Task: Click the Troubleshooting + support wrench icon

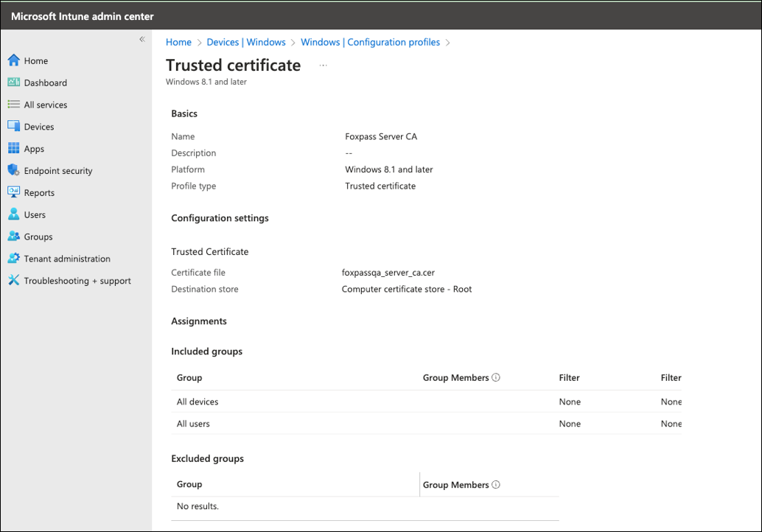Action: (13, 281)
